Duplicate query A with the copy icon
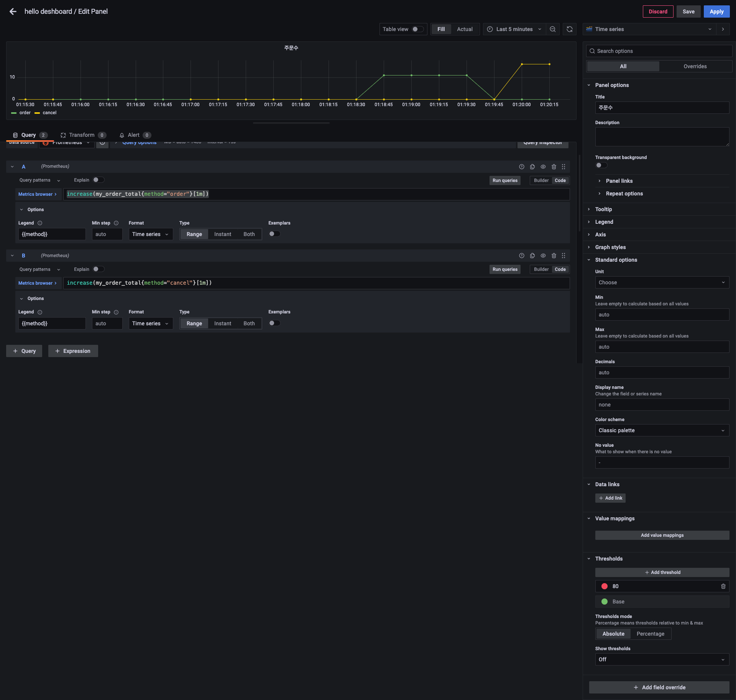736x700 pixels. click(x=532, y=167)
